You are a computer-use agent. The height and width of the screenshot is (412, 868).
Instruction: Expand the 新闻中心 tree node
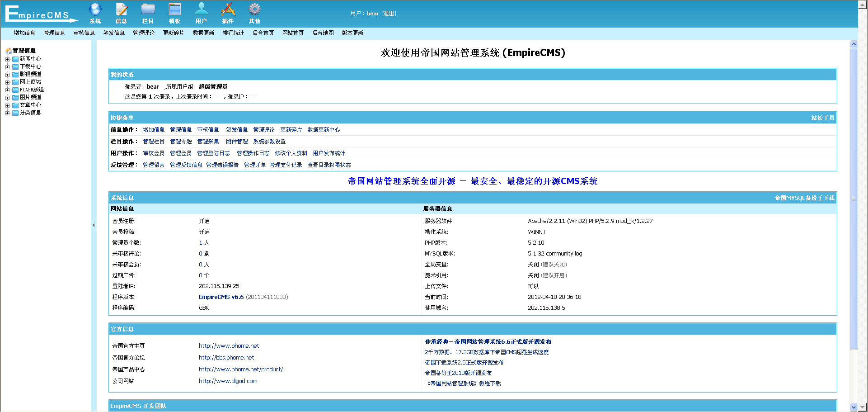click(7, 59)
